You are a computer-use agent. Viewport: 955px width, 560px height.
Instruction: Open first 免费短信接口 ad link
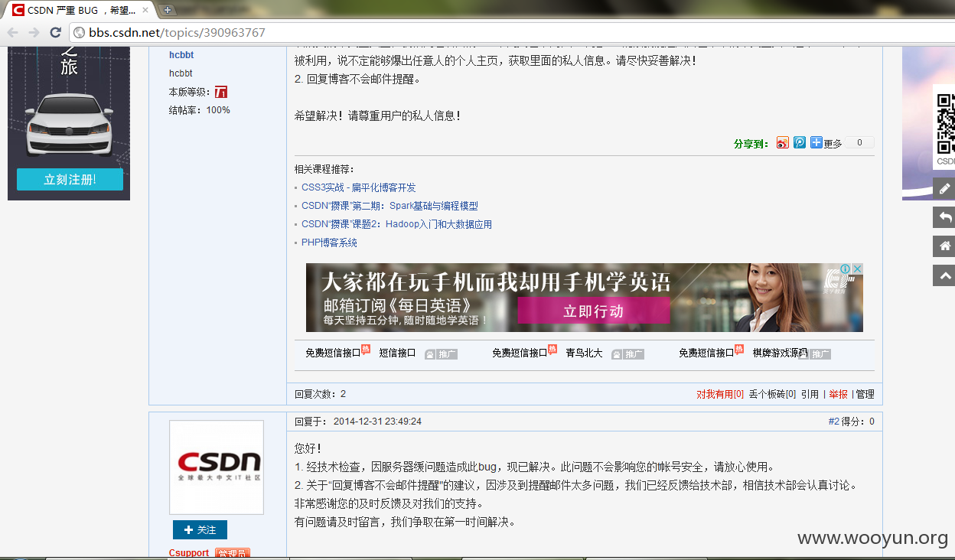coord(333,353)
